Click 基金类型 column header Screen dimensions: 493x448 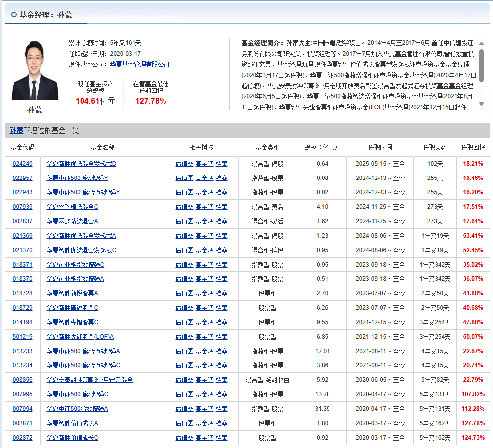[x=267, y=147]
